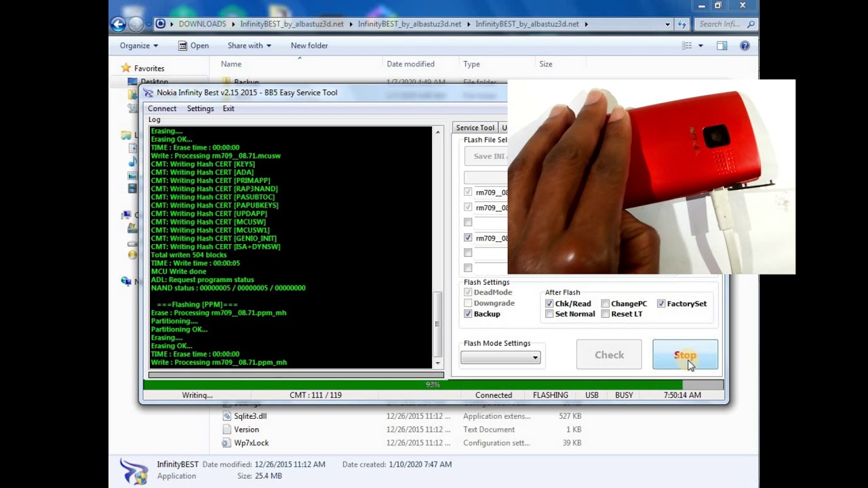This screenshot has height=488, width=868.
Task: Click the Sqlite3.dll file icon
Action: (227, 416)
